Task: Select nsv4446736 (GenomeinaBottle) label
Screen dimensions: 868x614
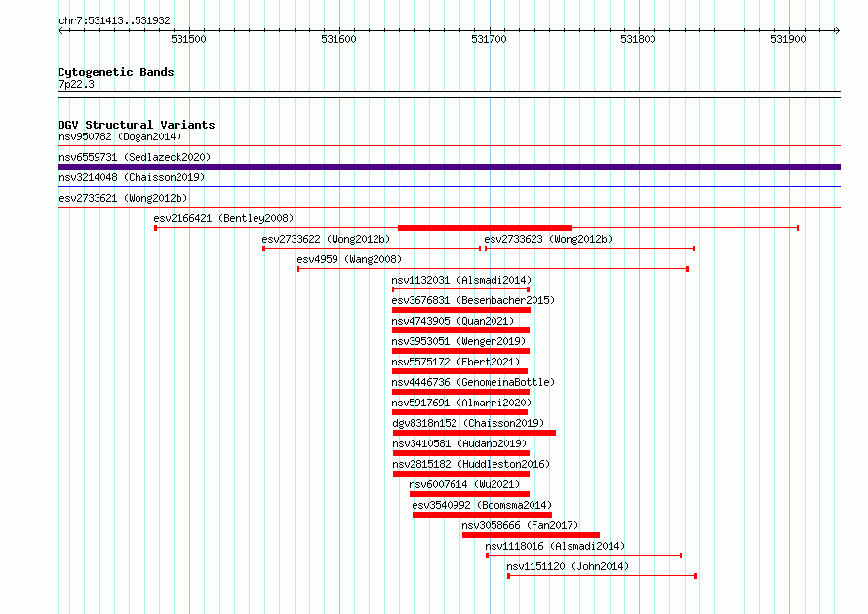Action: click(x=473, y=382)
